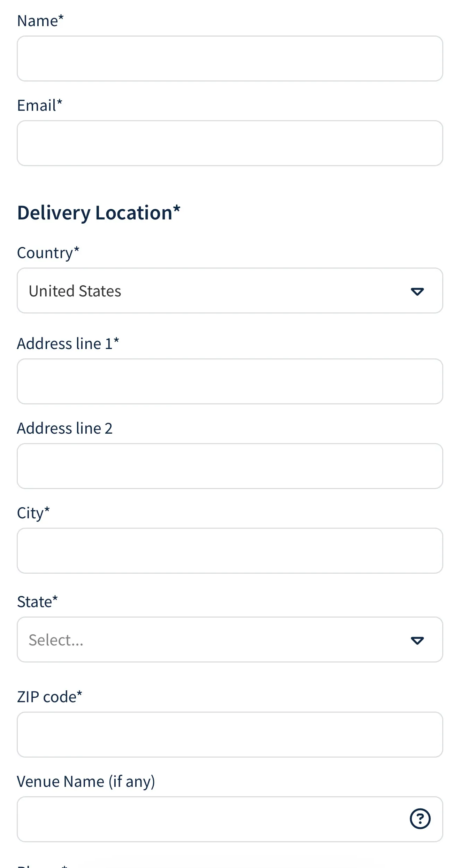
Task: Select the Address line 1 field
Action: [230, 381]
